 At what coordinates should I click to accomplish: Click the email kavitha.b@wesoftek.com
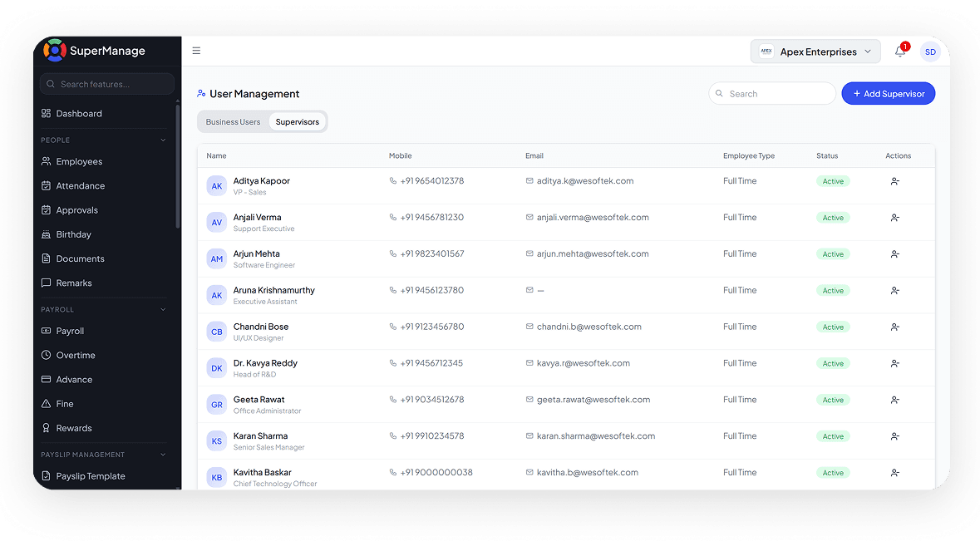tap(588, 472)
